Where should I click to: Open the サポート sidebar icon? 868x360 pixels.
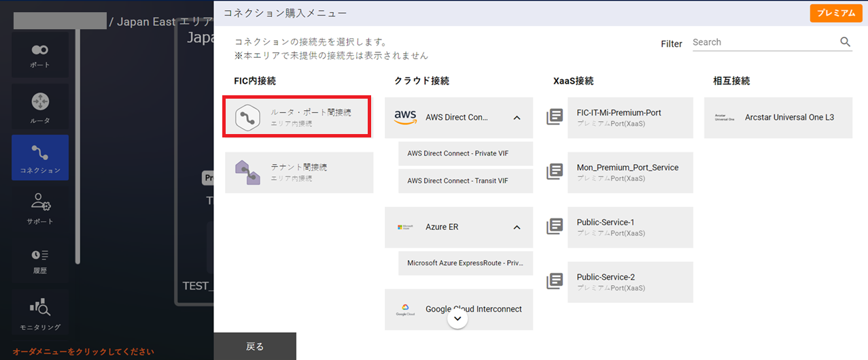click(39, 208)
